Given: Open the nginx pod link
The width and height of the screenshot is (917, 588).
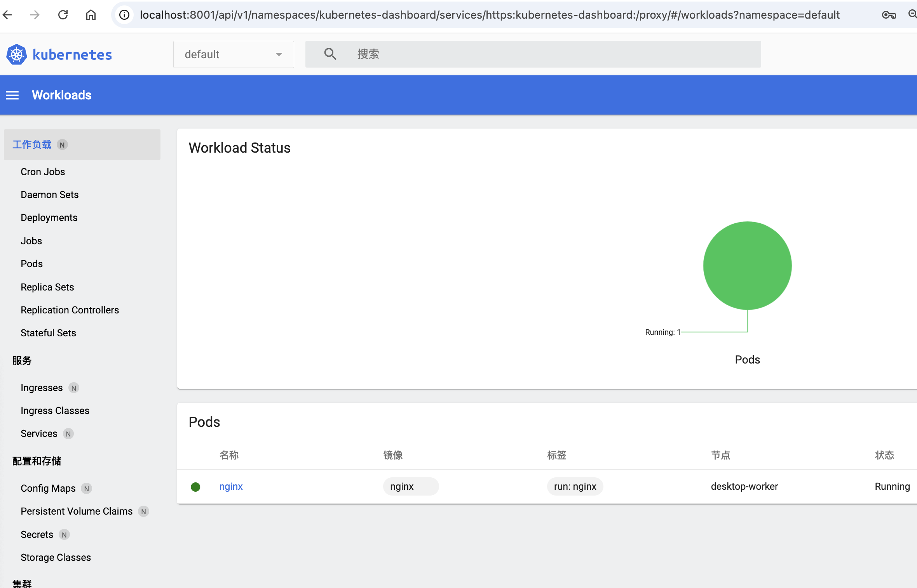Looking at the screenshot, I should click(x=231, y=486).
